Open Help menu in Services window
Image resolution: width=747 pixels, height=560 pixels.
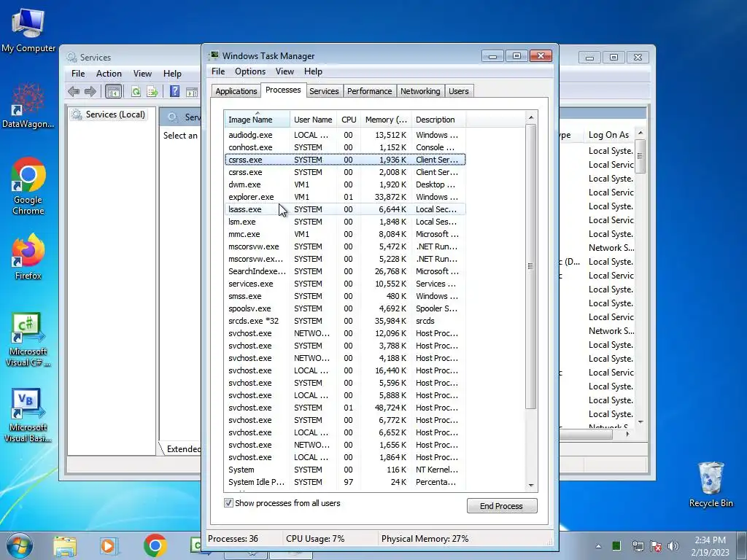coord(172,74)
